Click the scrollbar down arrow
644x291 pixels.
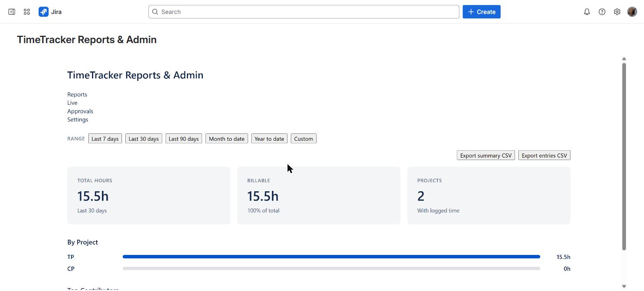[624, 286]
